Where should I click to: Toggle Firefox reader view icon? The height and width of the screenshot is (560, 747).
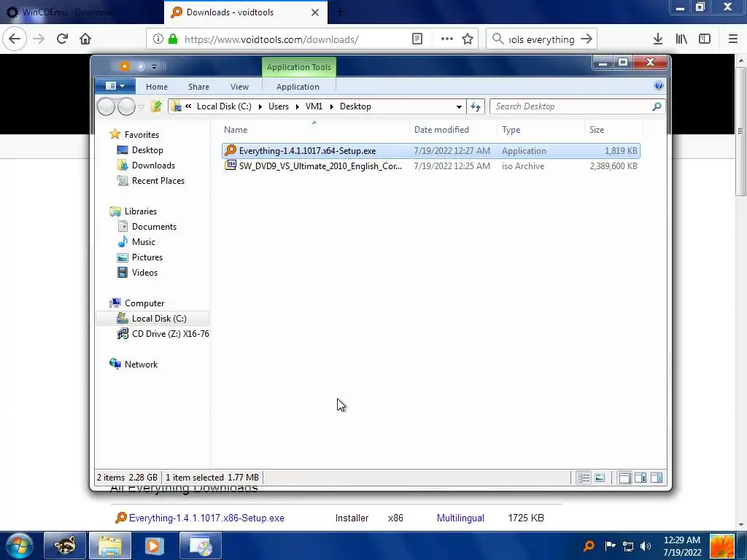(417, 39)
